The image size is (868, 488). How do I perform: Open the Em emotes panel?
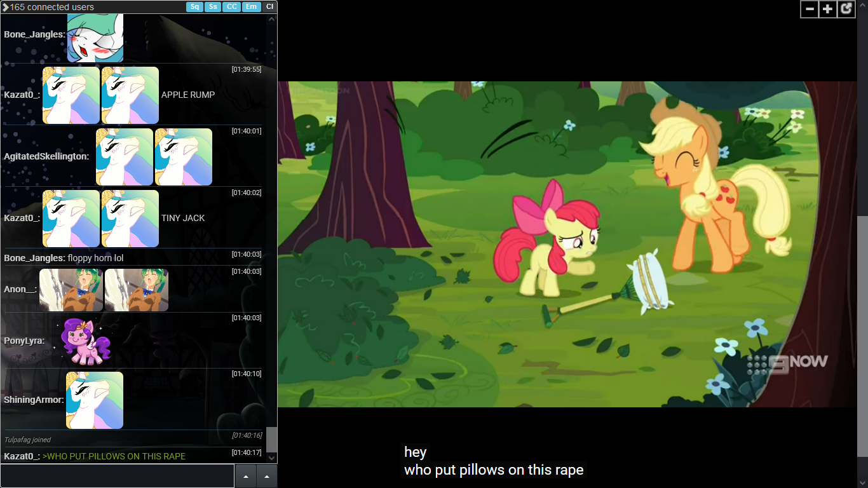click(251, 7)
